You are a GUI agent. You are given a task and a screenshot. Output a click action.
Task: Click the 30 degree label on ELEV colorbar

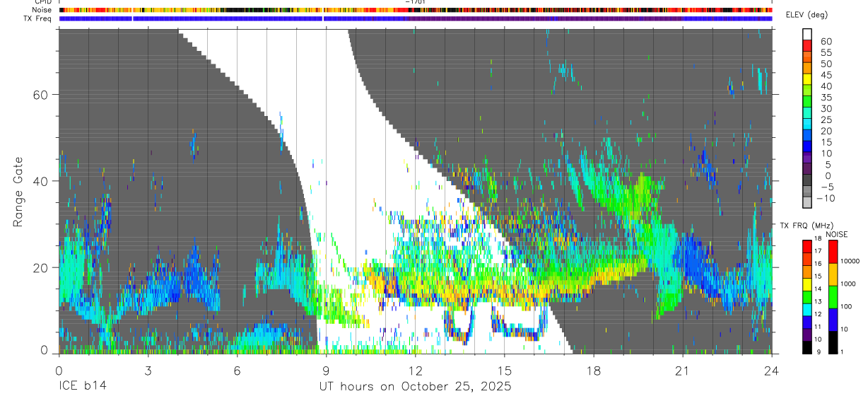826,108
